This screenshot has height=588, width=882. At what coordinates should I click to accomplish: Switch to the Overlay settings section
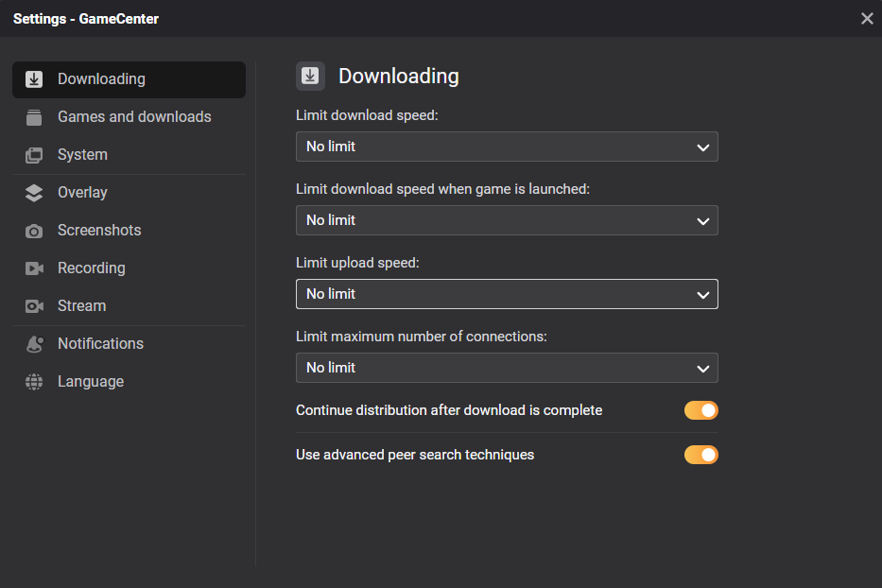82,193
